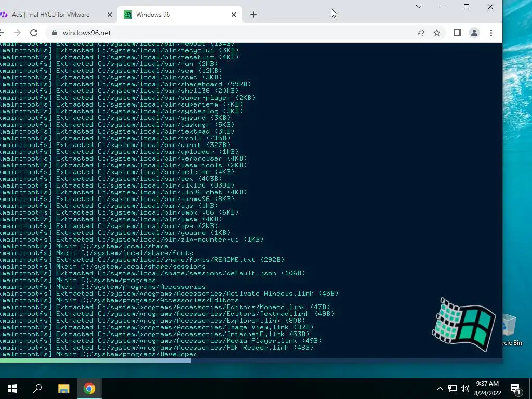Click the line extracting 'default.json (106B)'
This screenshot has height=399, width=532.
(153, 273)
